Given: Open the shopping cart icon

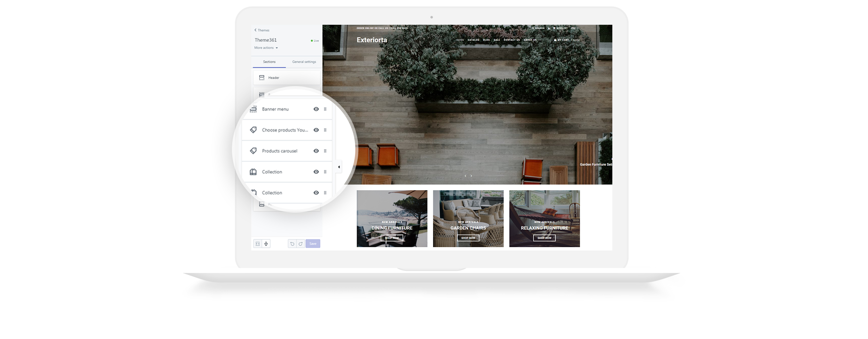Looking at the screenshot, I should [555, 40].
